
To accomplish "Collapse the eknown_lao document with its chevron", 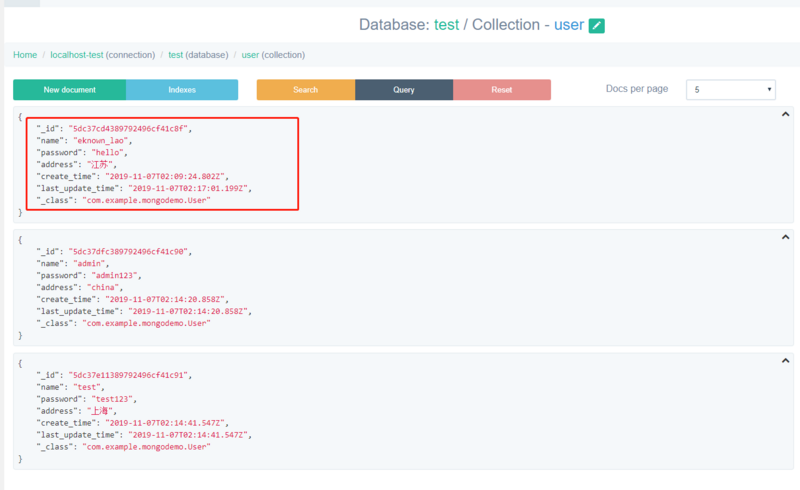I will pos(785,114).
